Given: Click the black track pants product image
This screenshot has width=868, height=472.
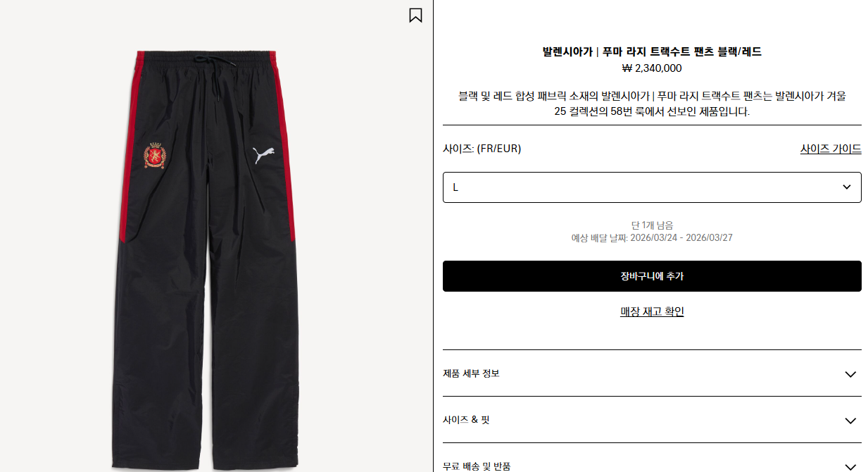Looking at the screenshot, I should [204, 261].
